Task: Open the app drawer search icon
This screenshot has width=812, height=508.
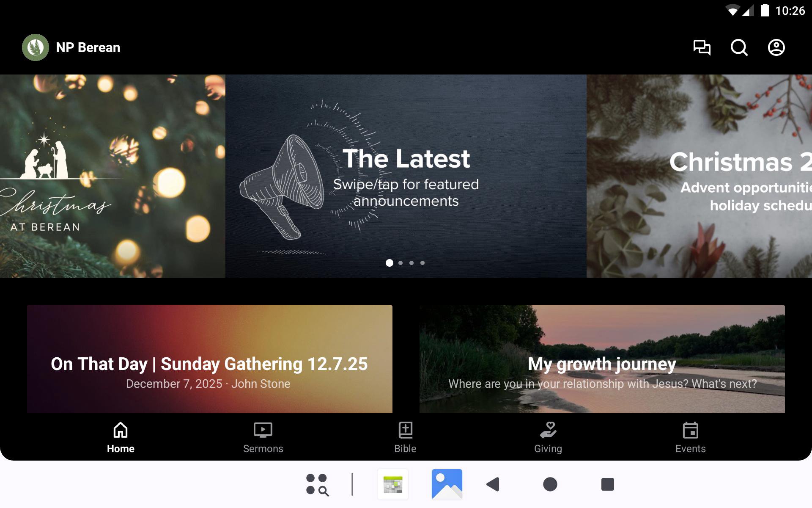Action: 317,484
